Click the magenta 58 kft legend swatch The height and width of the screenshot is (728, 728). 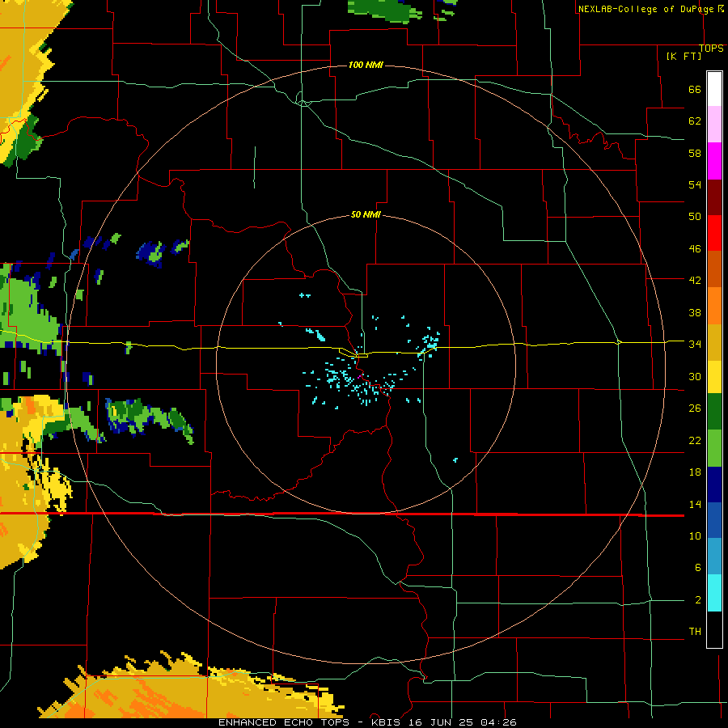pyautogui.click(x=714, y=161)
